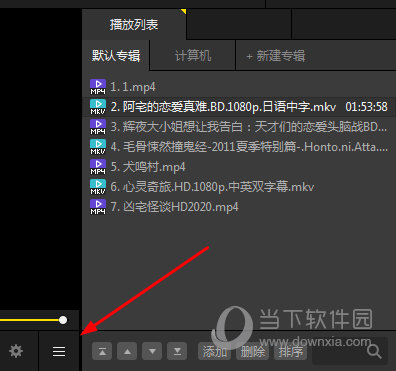Viewport: 396px width, 371px height.
Task: Click the MP4 icon next to 1.mp4
Action: tap(98, 87)
